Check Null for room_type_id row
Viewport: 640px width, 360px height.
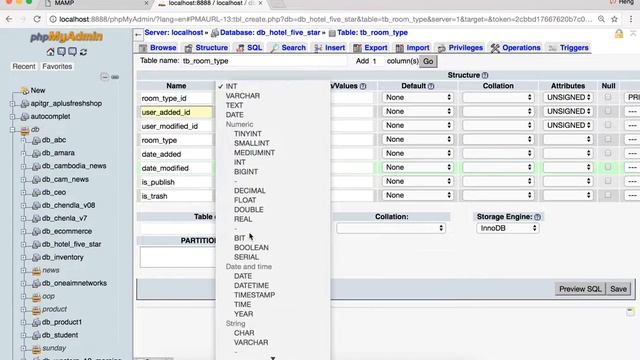pyautogui.click(x=608, y=97)
